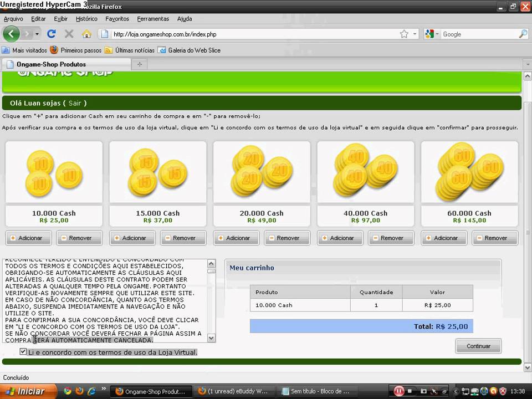Open the Ajuda menu
The image size is (532, 399).
pyautogui.click(x=185, y=19)
